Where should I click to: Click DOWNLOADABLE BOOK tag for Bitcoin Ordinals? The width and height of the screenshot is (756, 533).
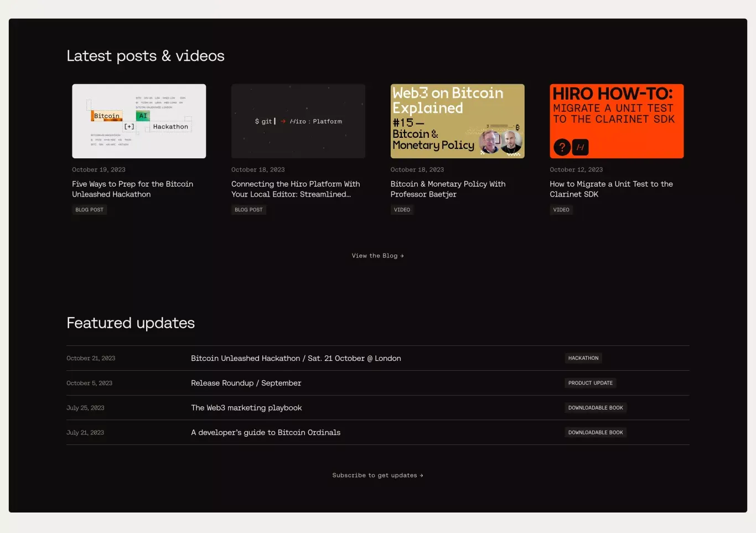[x=596, y=433]
